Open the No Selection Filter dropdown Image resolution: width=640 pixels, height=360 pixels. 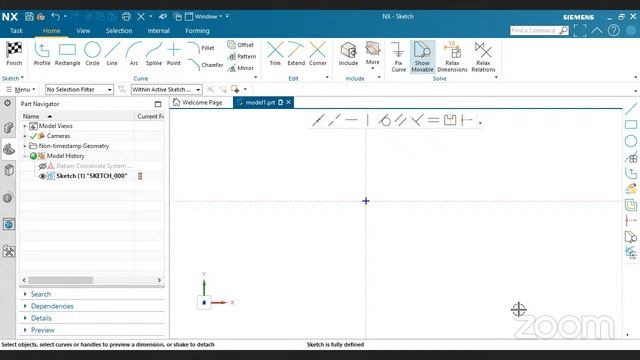(x=79, y=89)
